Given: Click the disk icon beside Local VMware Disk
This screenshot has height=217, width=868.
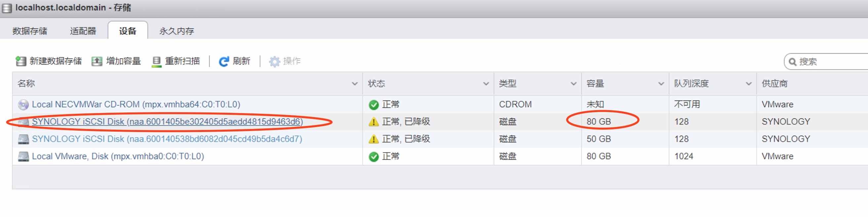Looking at the screenshot, I should 23,157.
